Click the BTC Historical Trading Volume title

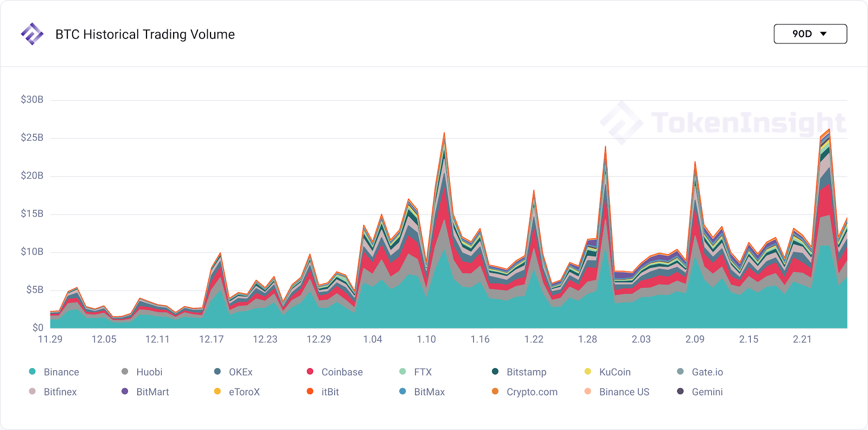click(145, 34)
